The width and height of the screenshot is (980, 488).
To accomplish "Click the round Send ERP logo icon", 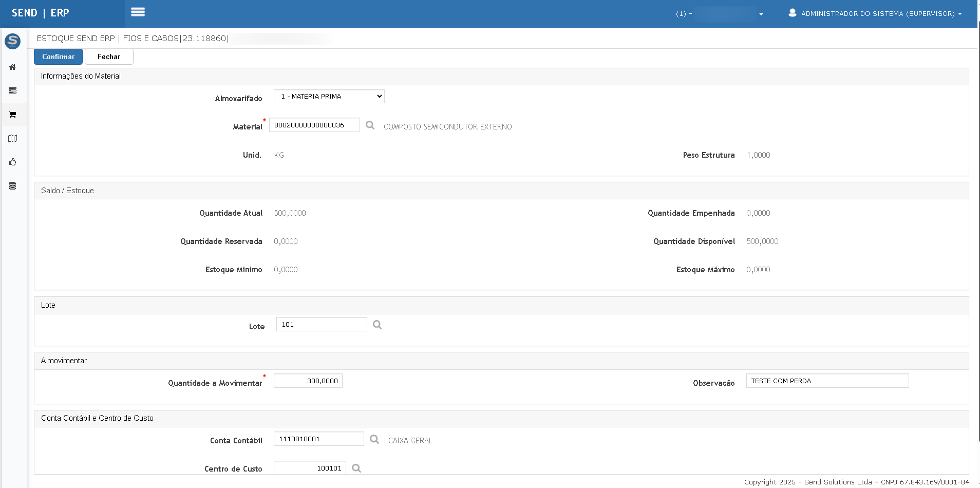I will tap(12, 41).
